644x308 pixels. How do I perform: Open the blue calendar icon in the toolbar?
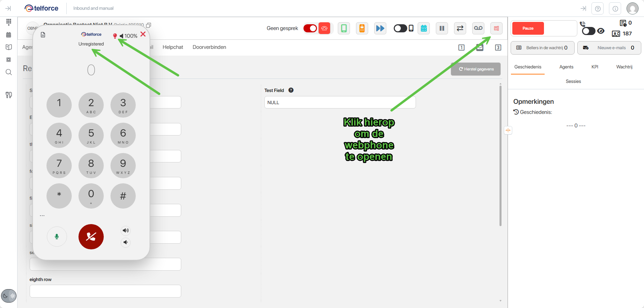click(424, 28)
